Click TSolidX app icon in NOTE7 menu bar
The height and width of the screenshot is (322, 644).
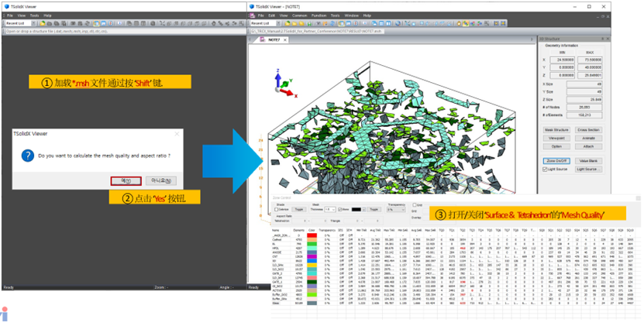[x=252, y=15]
